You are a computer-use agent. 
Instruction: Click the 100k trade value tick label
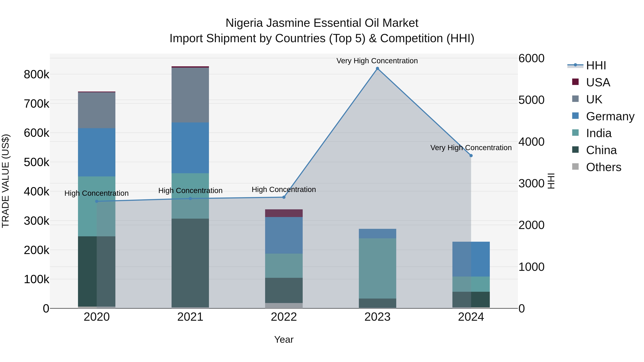coord(36,279)
